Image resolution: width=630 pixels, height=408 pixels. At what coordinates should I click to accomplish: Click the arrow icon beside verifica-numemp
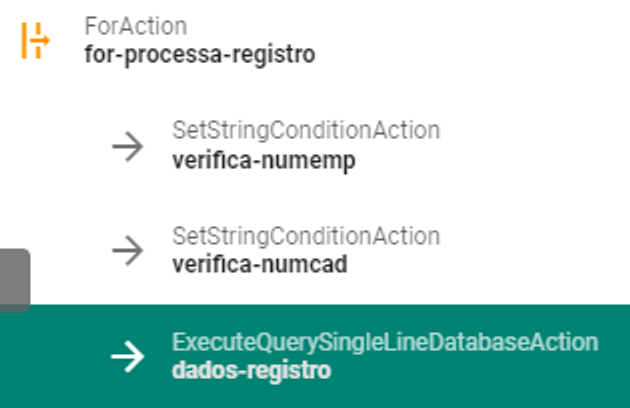[x=127, y=146]
